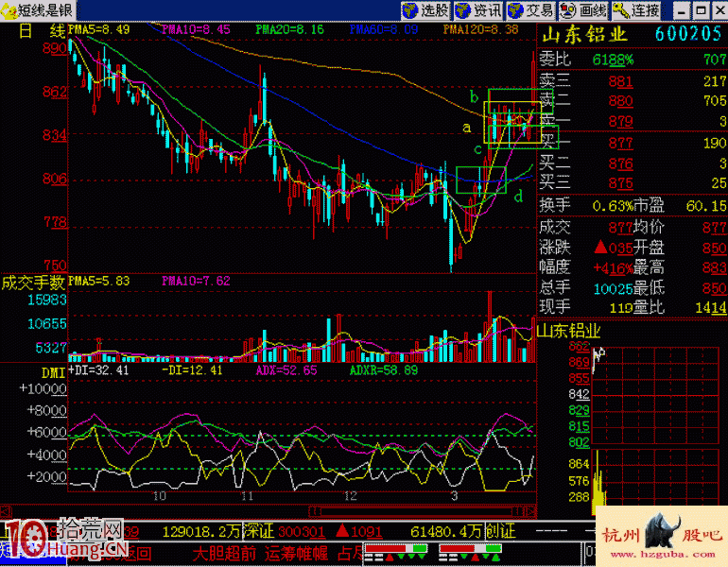The height and width of the screenshot is (567, 728).
Task: Select the buy price 877 with volume 190
Action: [x=633, y=143]
